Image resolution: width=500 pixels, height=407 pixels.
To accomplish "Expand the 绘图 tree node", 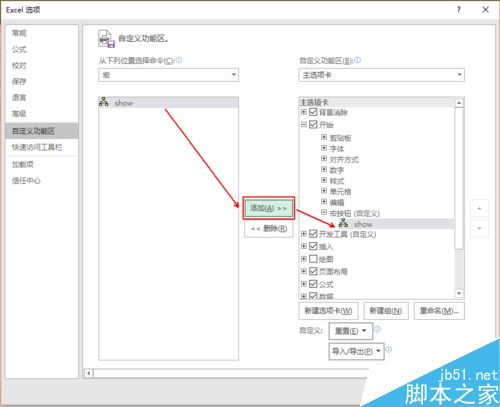I will click(304, 259).
